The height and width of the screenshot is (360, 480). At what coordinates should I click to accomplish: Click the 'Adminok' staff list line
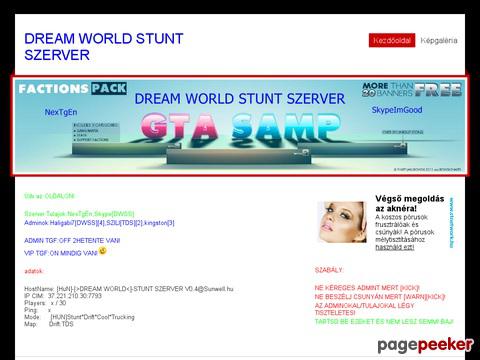pos(99,223)
